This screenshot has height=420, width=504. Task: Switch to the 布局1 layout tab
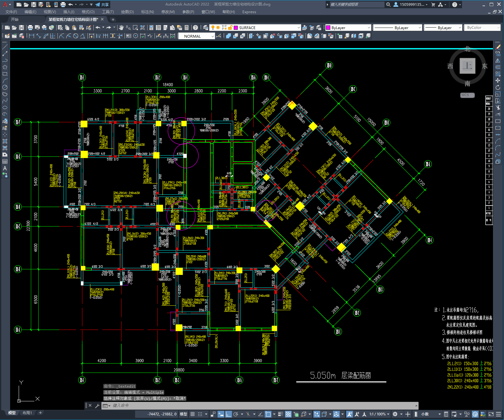pyautogui.click(x=27, y=413)
